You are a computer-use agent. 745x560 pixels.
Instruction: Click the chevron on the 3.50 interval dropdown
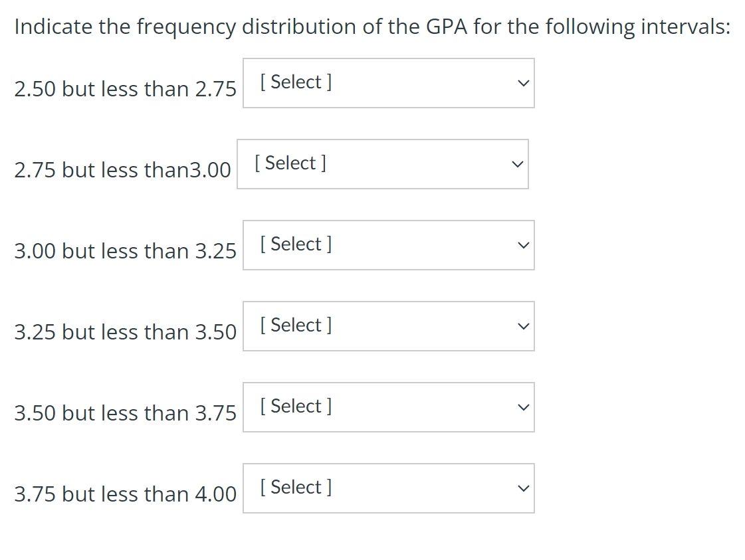pos(524,407)
